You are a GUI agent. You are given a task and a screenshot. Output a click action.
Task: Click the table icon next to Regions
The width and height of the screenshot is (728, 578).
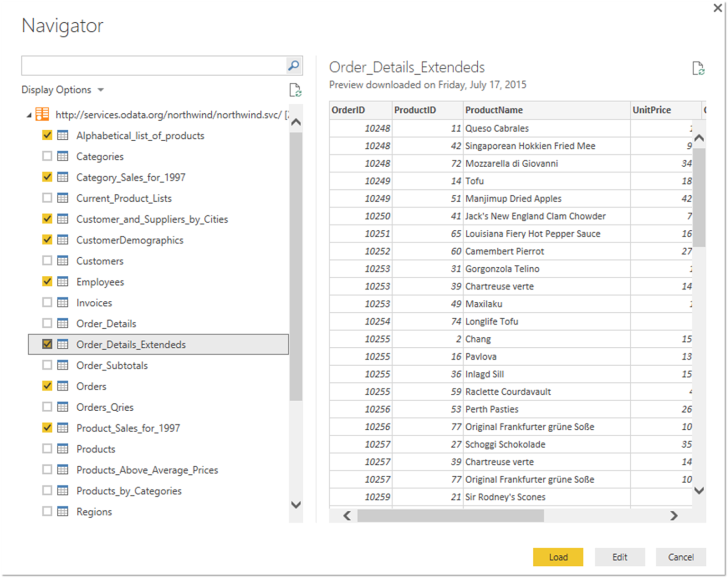(x=63, y=511)
